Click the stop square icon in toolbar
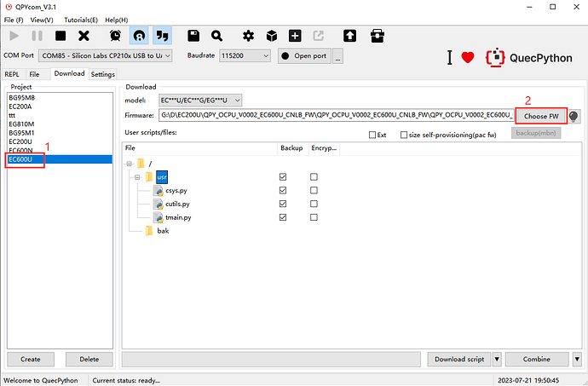 coord(61,36)
